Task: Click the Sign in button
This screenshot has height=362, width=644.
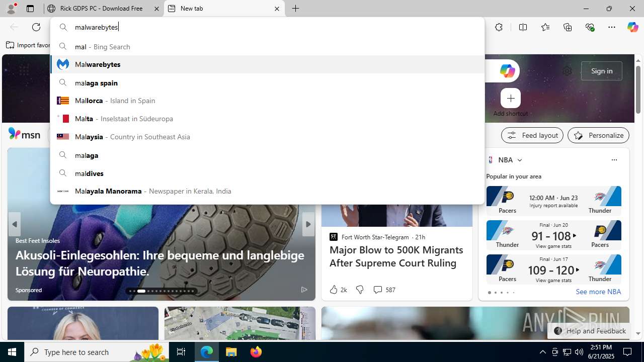Action: click(602, 71)
